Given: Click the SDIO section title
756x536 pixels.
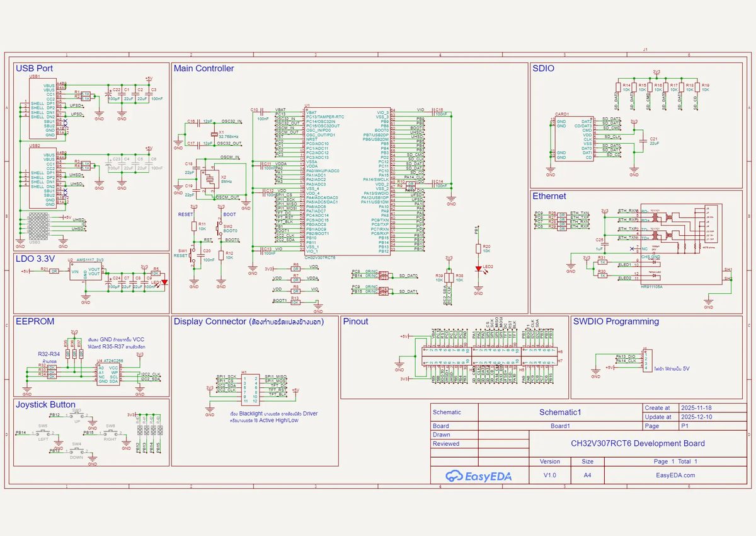Looking at the screenshot, I should tap(543, 68).
